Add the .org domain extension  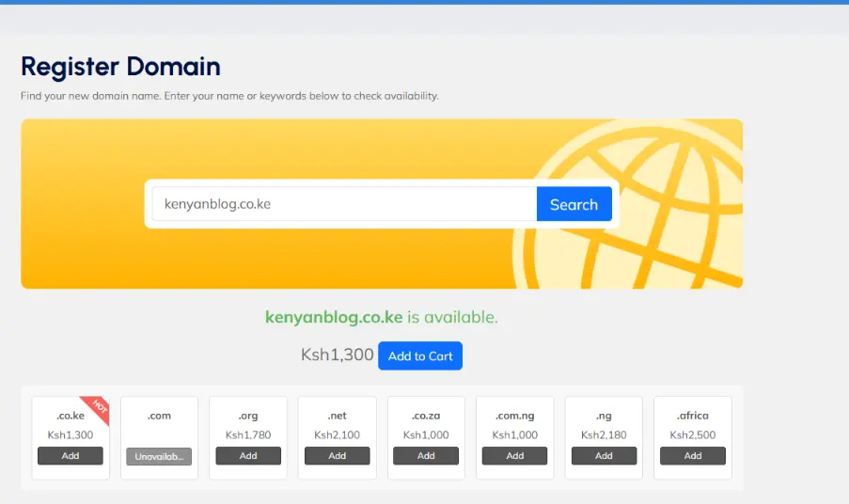pos(248,456)
